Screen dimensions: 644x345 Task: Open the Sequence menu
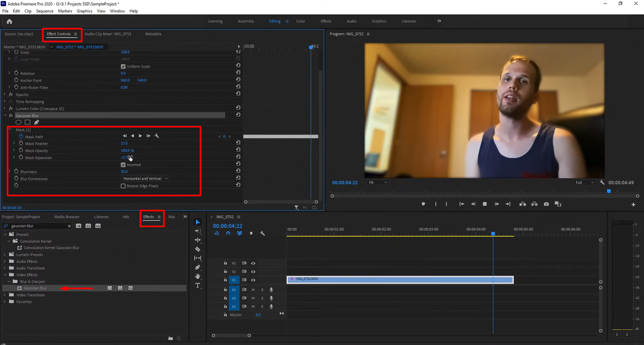coord(45,11)
